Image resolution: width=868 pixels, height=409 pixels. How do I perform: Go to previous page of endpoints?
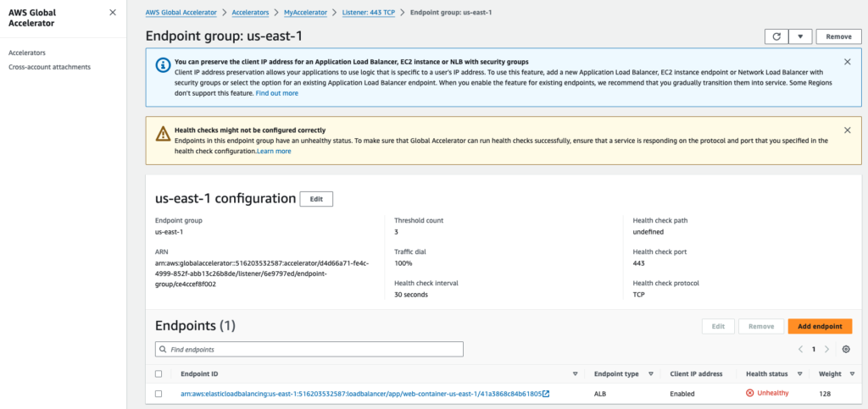click(800, 350)
